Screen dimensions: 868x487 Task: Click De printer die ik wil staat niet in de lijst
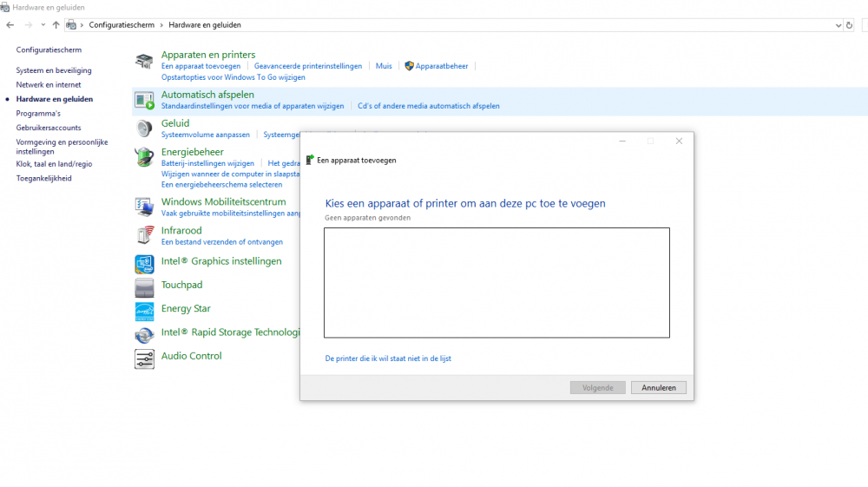(x=388, y=359)
